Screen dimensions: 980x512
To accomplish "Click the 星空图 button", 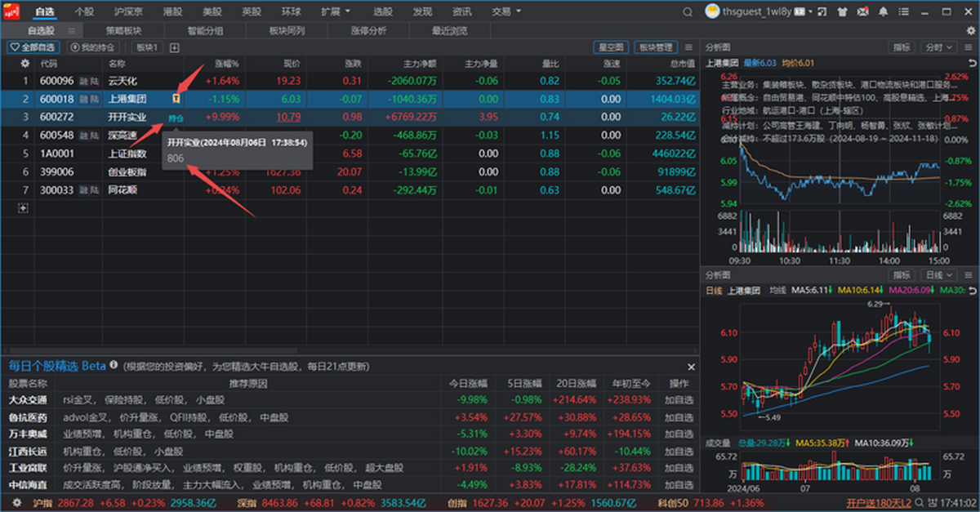I will pyautogui.click(x=611, y=47).
